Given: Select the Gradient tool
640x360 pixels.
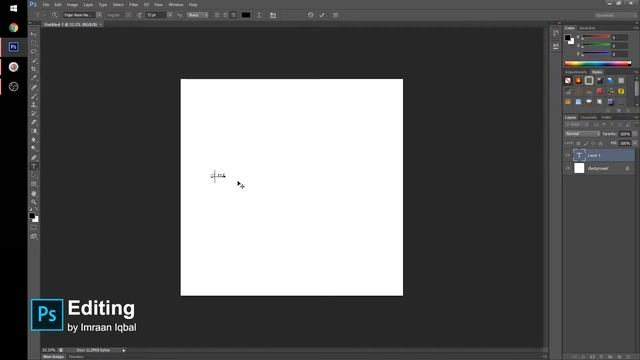Looking at the screenshot, I should tap(34, 131).
